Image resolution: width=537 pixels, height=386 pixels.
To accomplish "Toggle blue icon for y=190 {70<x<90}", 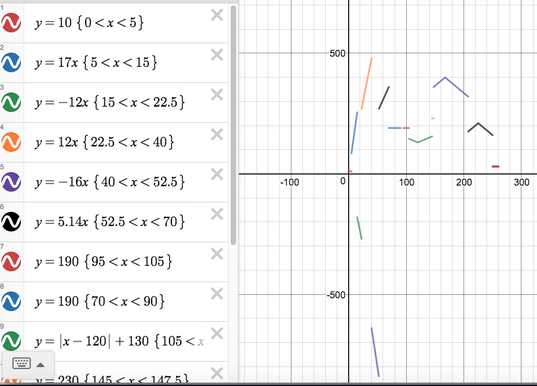I will (x=11, y=301).
